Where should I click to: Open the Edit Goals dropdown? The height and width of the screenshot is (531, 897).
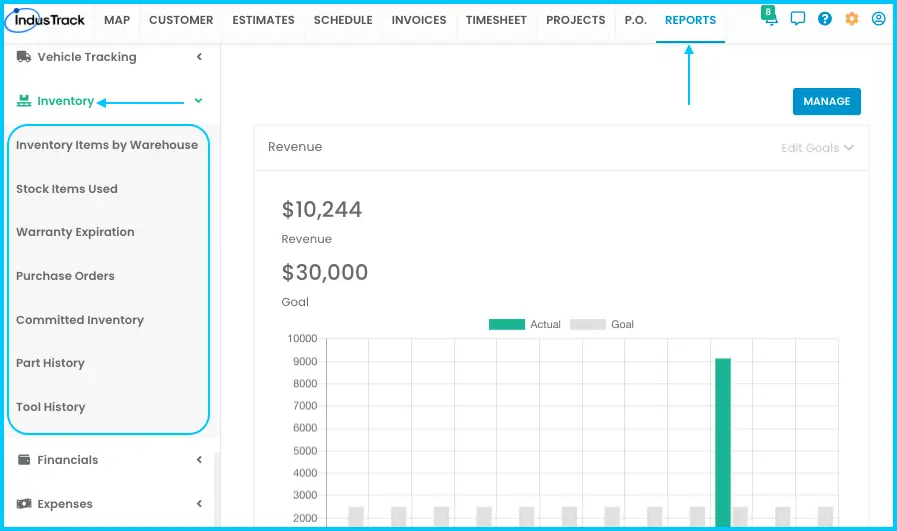pos(817,148)
